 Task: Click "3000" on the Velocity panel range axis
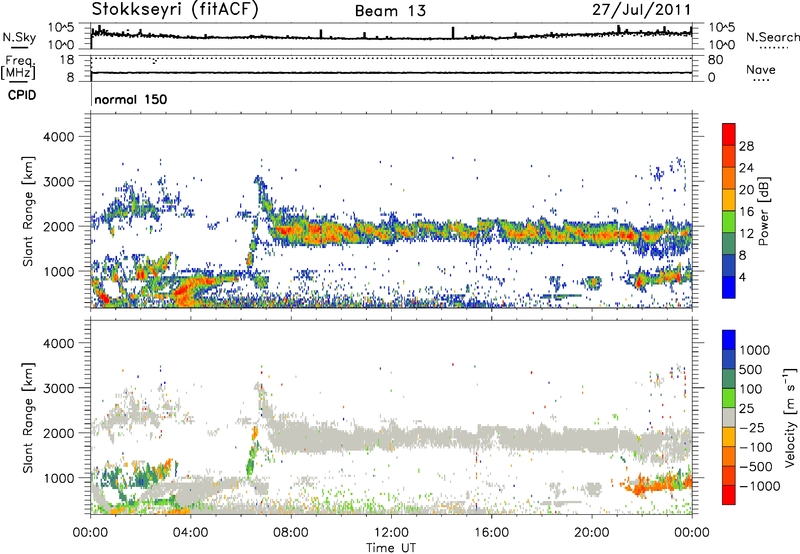click(58, 388)
